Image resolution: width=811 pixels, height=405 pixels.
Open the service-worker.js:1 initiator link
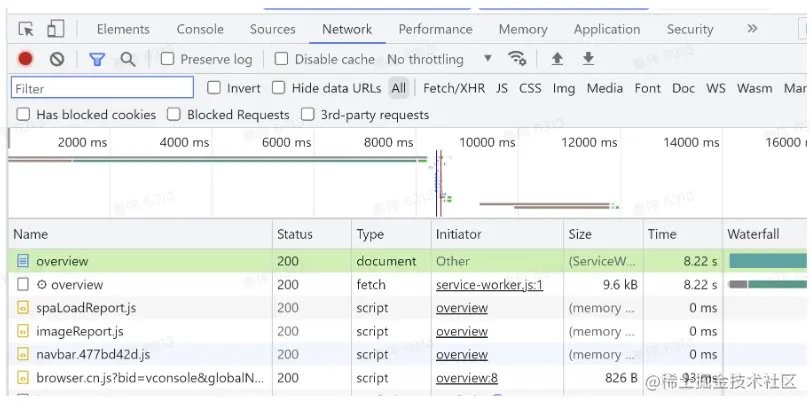[x=489, y=285]
